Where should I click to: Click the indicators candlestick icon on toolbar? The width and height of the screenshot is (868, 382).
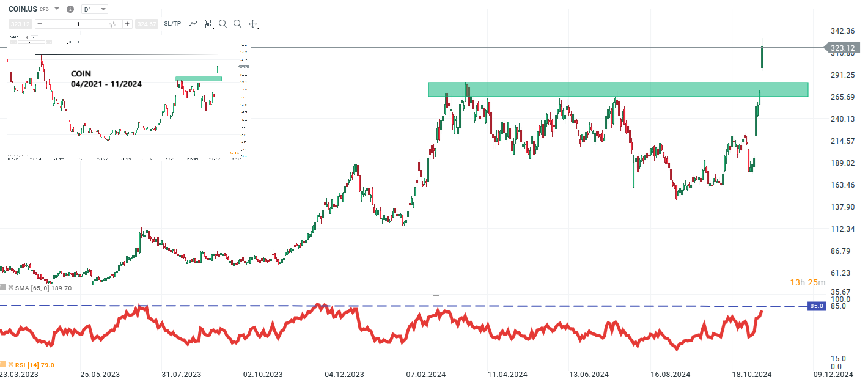click(x=208, y=24)
